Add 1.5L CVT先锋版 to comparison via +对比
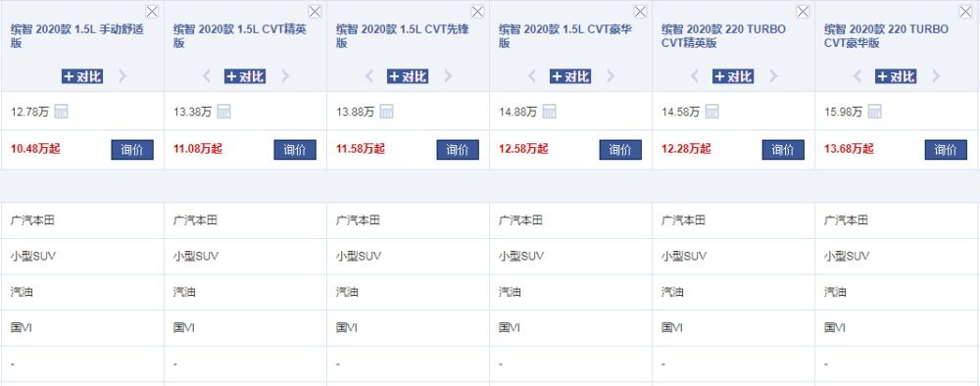Viewport: 980px width, 386px height. 408,76
